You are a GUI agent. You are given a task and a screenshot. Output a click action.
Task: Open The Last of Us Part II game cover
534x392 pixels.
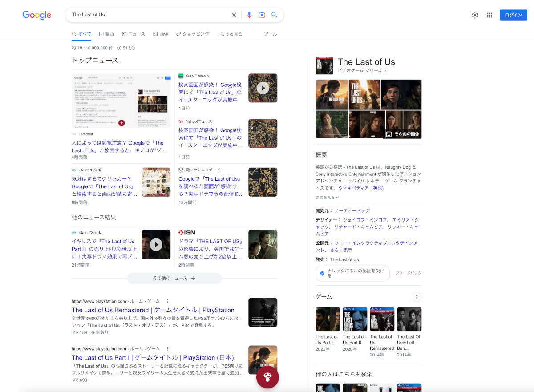tap(355, 319)
